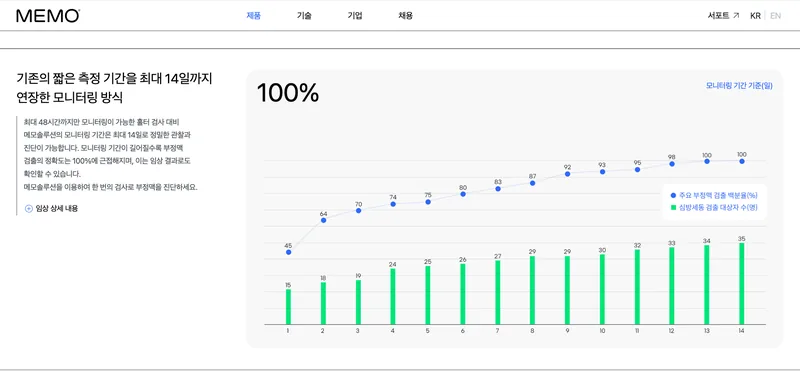Select the line point labeled 74
This screenshot has height=385, width=800.
pos(393,204)
